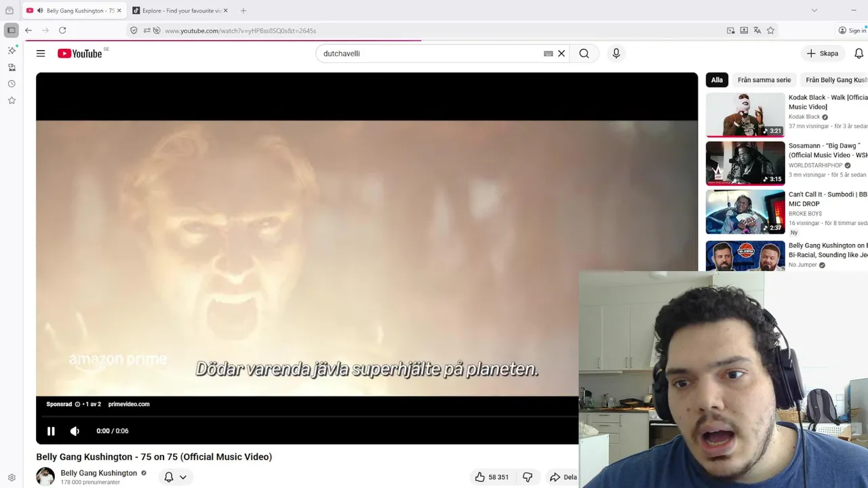Click into dutchavelli search field
The height and width of the screenshot is (488, 868).
[431, 54]
